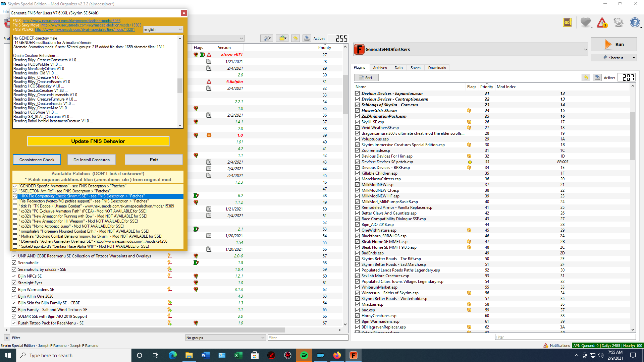Open the yellow executables settings icon
This screenshot has height=362, width=644.
(x=568, y=22)
